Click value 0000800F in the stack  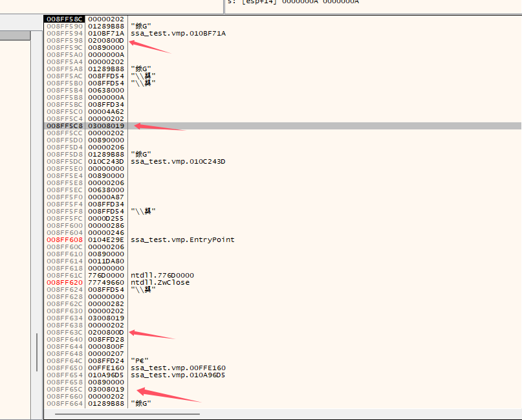click(106, 346)
